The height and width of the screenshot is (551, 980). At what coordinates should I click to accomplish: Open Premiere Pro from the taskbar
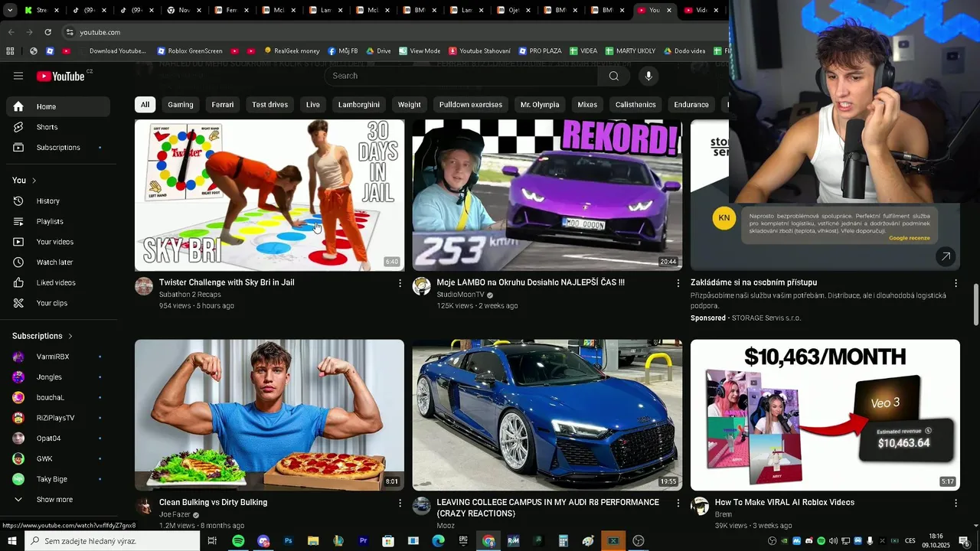pos(364,541)
